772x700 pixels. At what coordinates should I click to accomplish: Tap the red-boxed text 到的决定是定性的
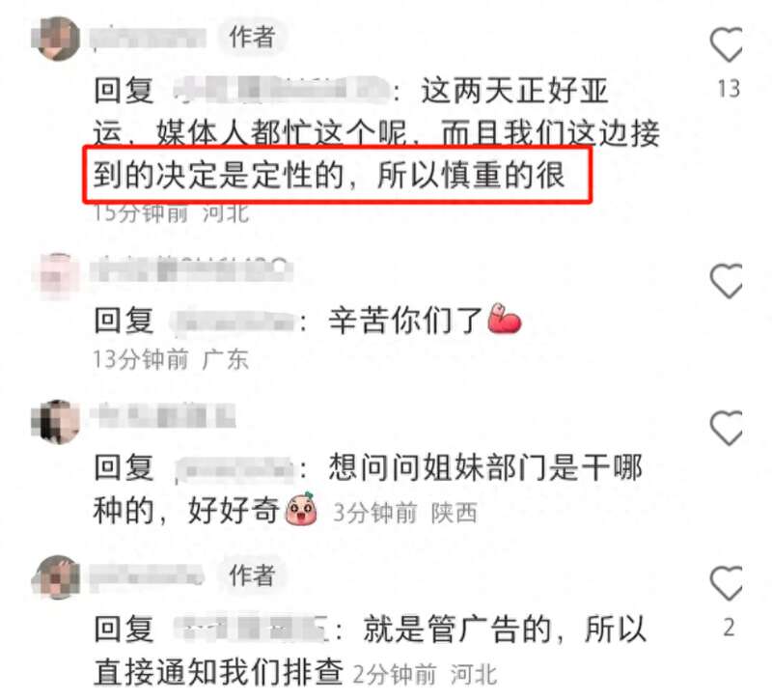click(x=218, y=175)
